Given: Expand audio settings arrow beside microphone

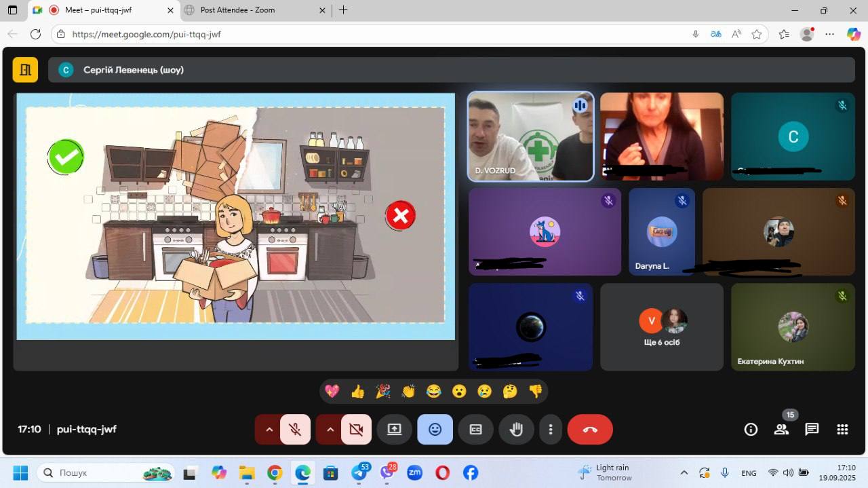Looking at the screenshot, I should coord(269,430).
